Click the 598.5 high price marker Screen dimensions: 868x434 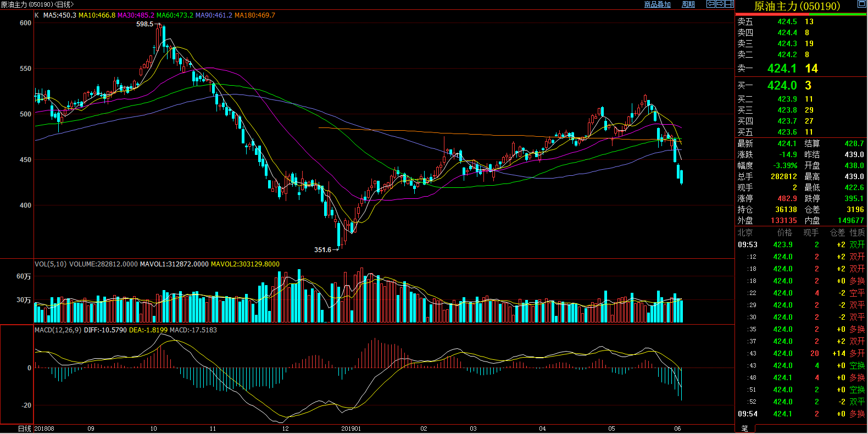[145, 24]
